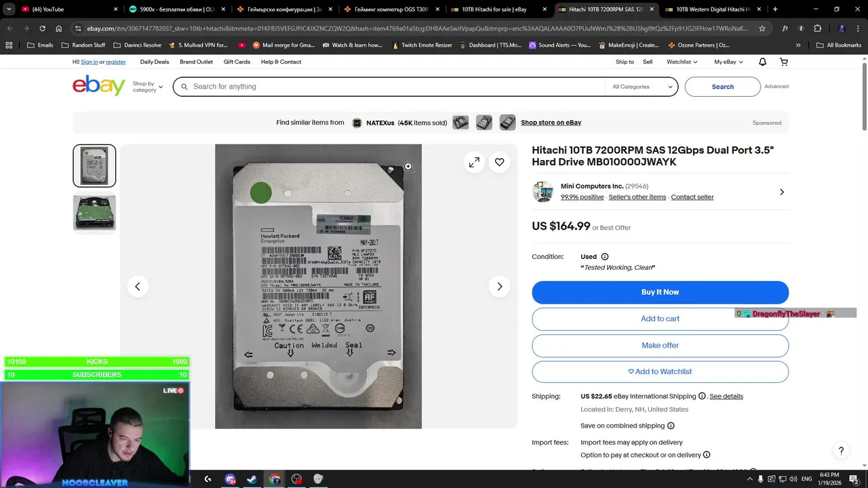This screenshot has height=488, width=868.
Task: Click Make offer button
Action: click(x=660, y=345)
